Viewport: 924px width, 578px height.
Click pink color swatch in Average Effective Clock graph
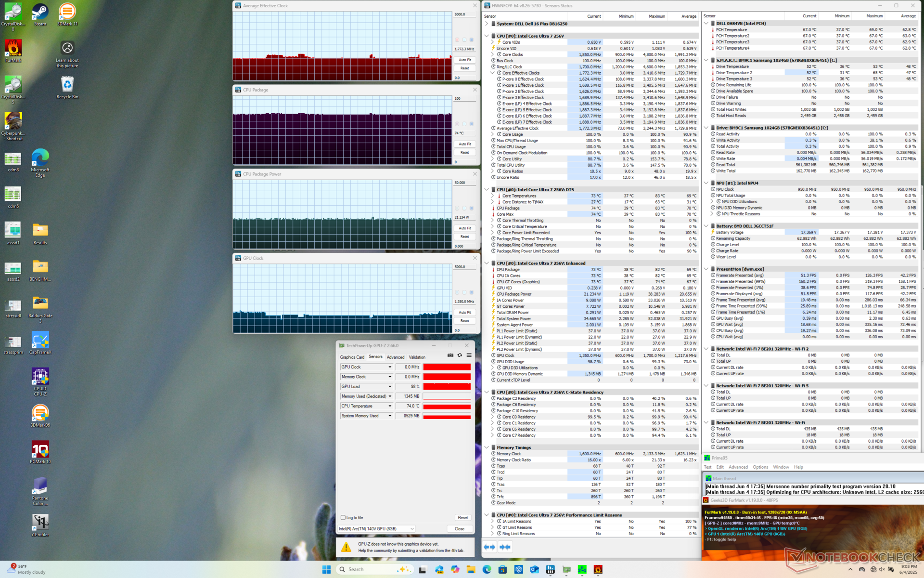(457, 40)
